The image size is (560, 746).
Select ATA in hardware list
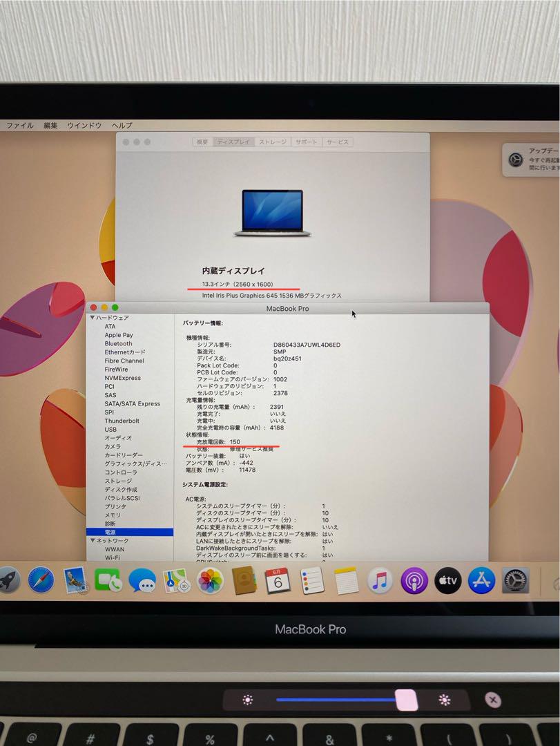pos(110,326)
